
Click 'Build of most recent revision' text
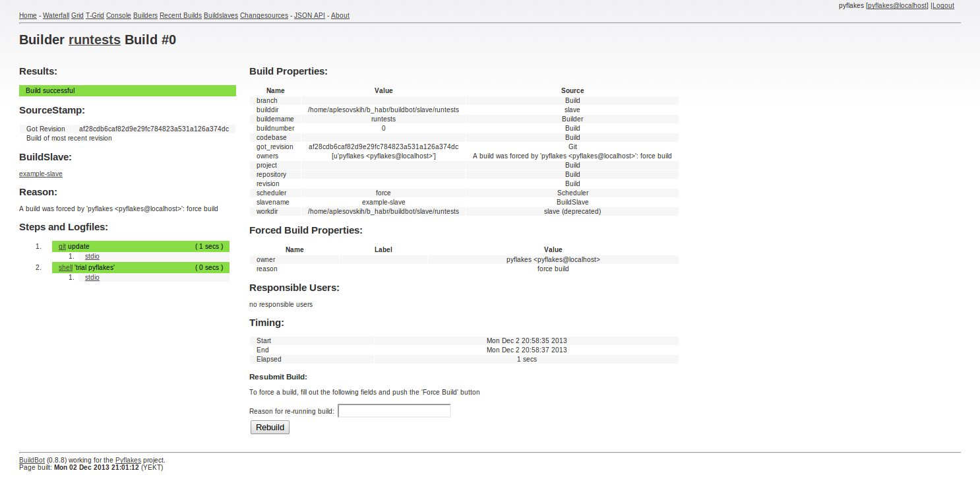coord(69,138)
